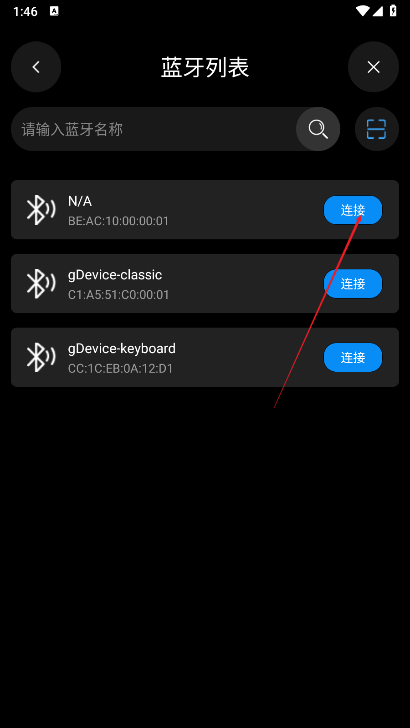This screenshot has width=410, height=728.
Task: Tap the Wi-Fi status bar icon
Action: point(363,11)
